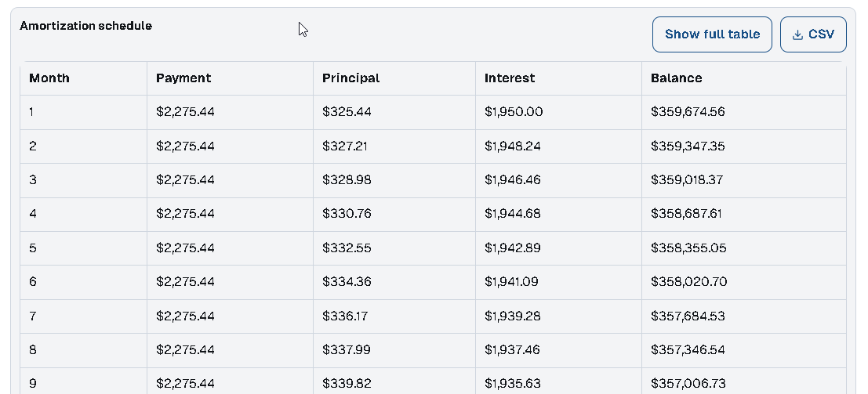This screenshot has height=394, width=868.
Task: Select month 2 interest $1,948.24
Action: point(512,146)
